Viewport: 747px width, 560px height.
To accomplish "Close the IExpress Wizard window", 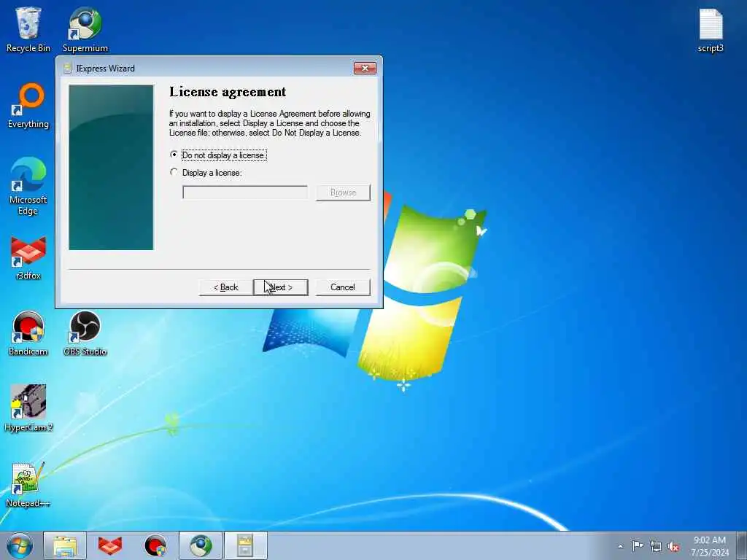I will (x=365, y=68).
